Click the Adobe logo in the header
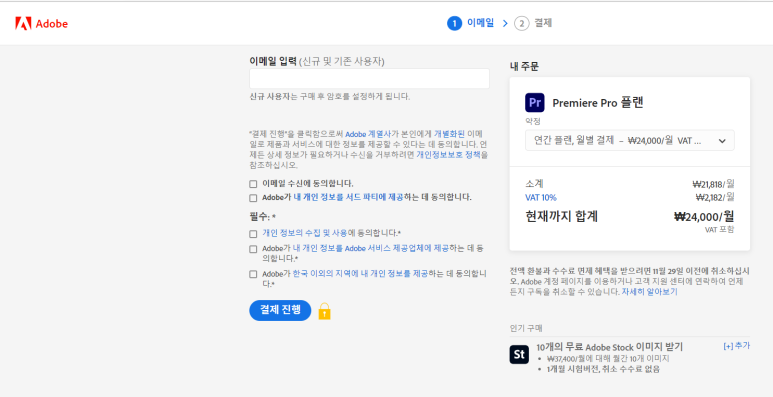Viewport: 773px width, 397px height. 41,23
